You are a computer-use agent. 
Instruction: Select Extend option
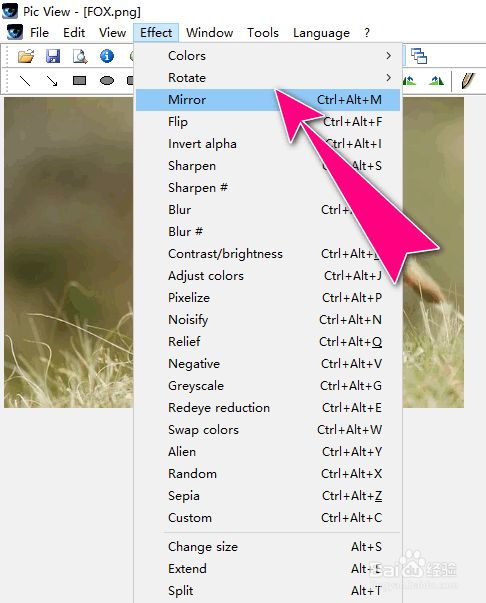tap(268, 569)
